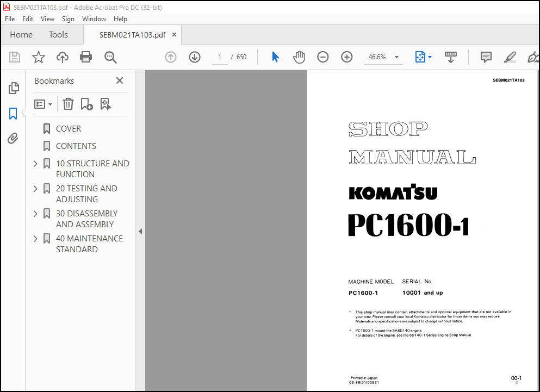Find the current bookmark
The height and width of the screenshot is (392, 540).
coord(105,104)
